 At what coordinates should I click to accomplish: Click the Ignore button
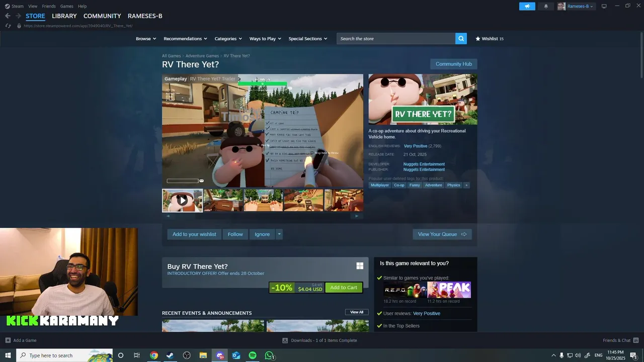pyautogui.click(x=262, y=234)
